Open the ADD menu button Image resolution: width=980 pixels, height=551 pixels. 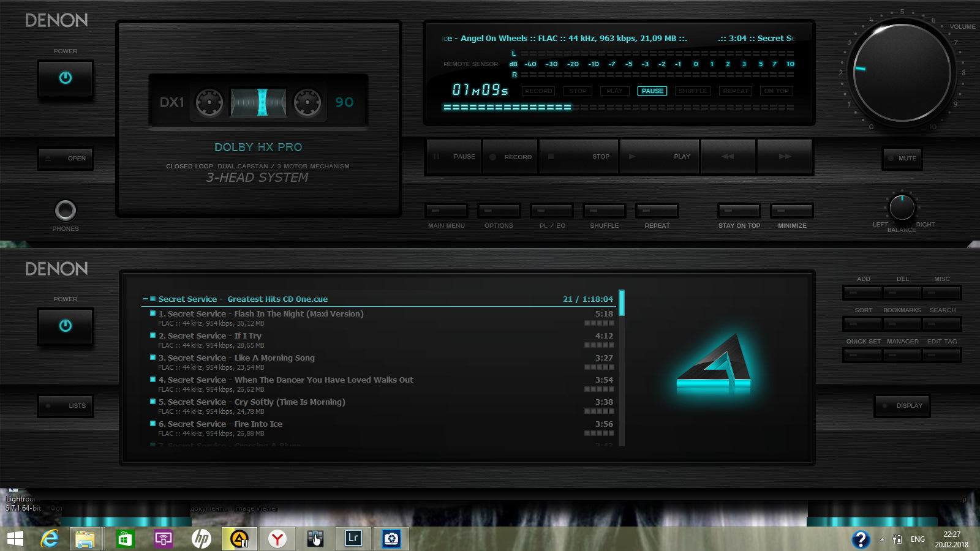[x=863, y=293]
